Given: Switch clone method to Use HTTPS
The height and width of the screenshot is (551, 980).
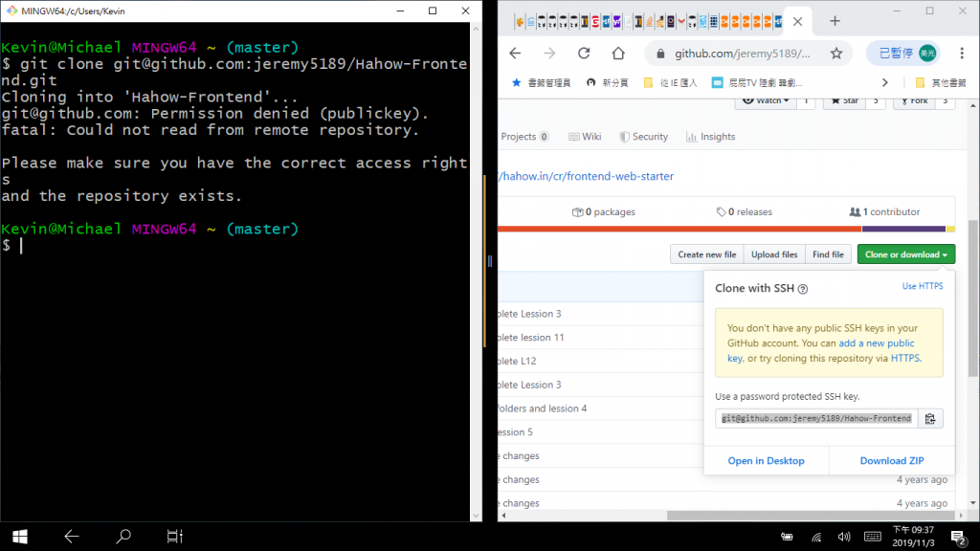Looking at the screenshot, I should point(923,286).
